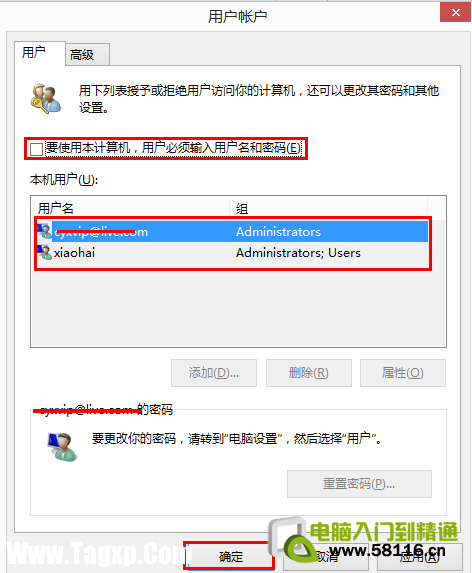Image resolution: width=472 pixels, height=573 pixels.
Task: Click the 组 column header
Action: pos(328,208)
